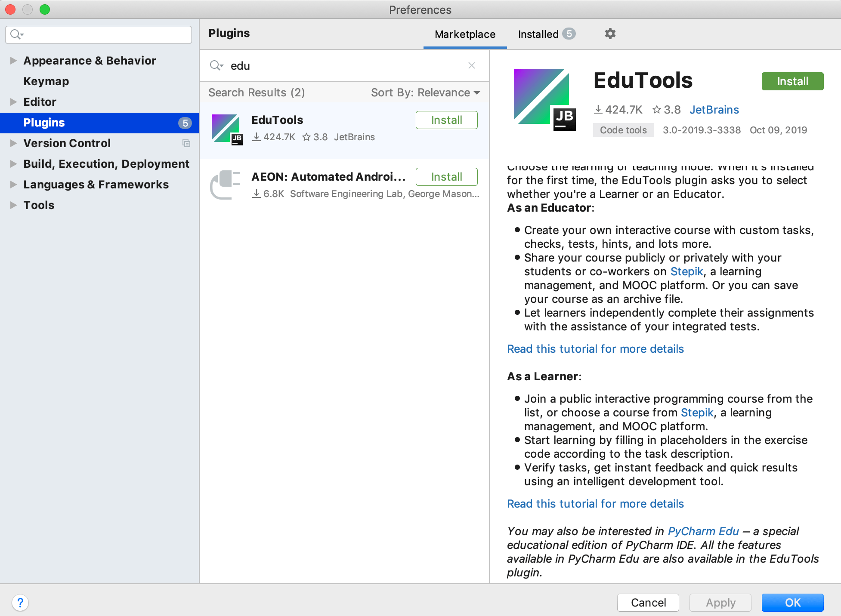Open the plugins settings gear menu

[610, 34]
